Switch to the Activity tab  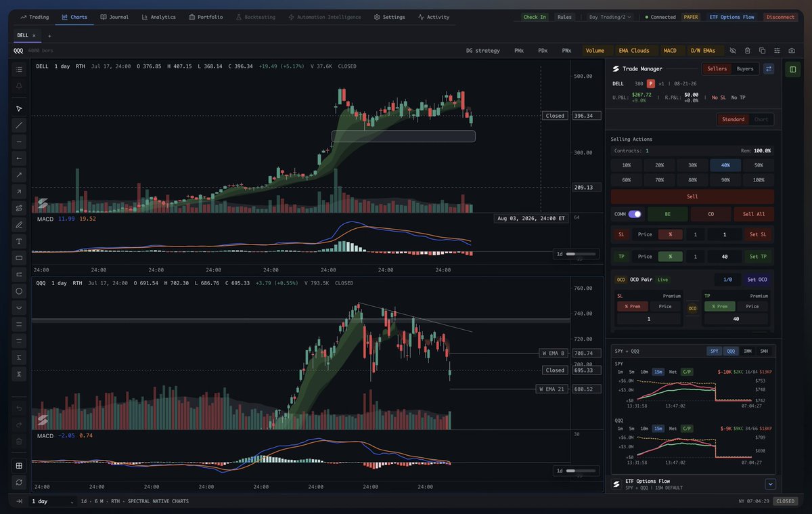434,17
